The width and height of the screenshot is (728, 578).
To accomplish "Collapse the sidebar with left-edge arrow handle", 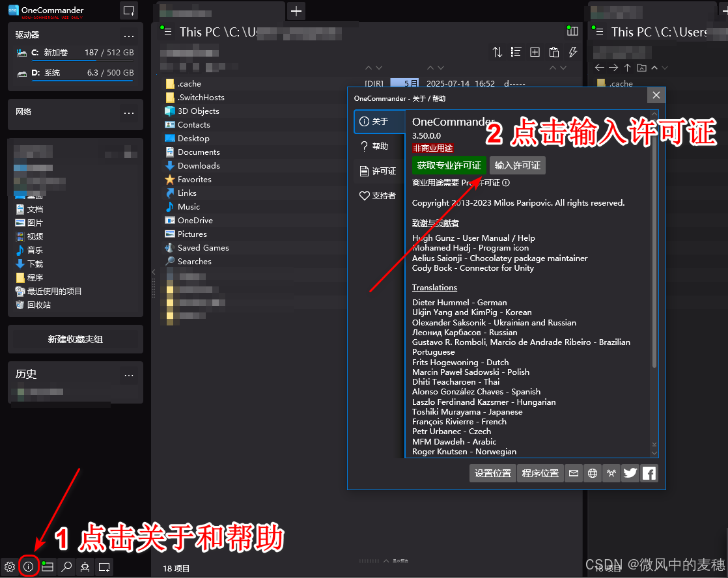I will click(153, 272).
